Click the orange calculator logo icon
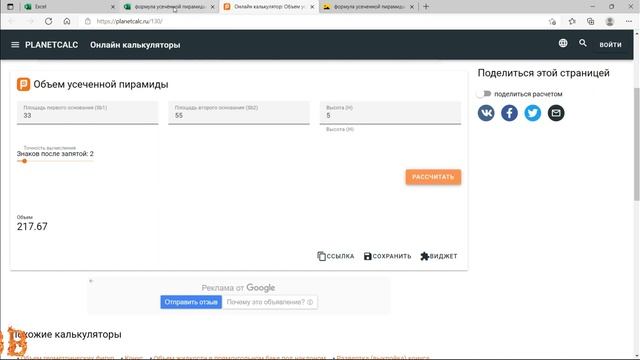 pos(23,84)
